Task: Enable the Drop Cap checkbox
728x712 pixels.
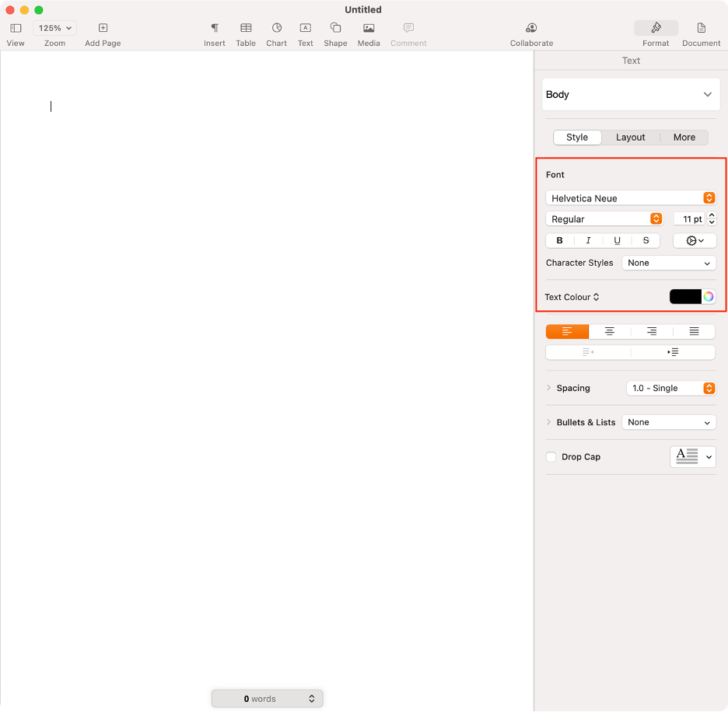Action: click(x=551, y=457)
